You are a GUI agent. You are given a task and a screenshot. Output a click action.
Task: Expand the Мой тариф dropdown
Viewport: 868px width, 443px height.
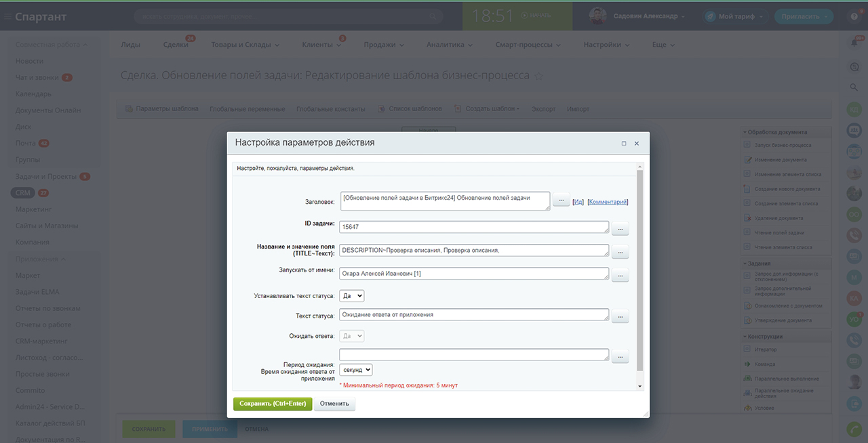(734, 16)
